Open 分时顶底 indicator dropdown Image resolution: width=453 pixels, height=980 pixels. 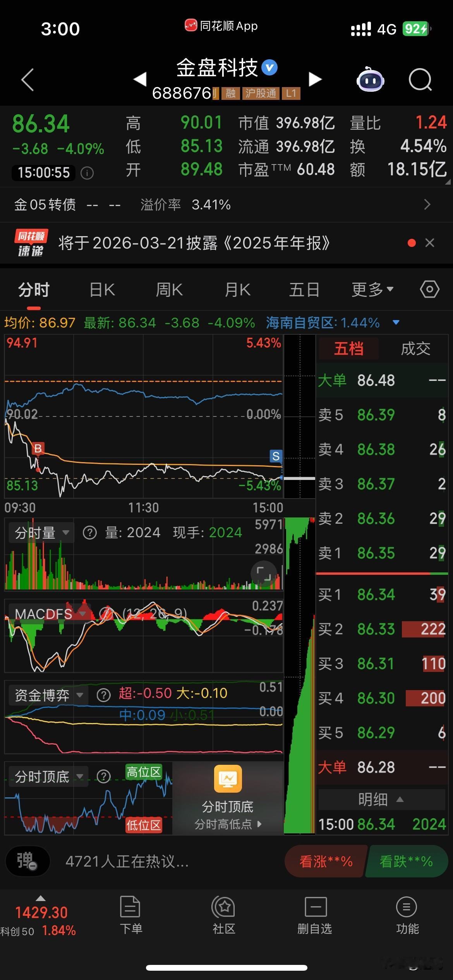(x=48, y=776)
